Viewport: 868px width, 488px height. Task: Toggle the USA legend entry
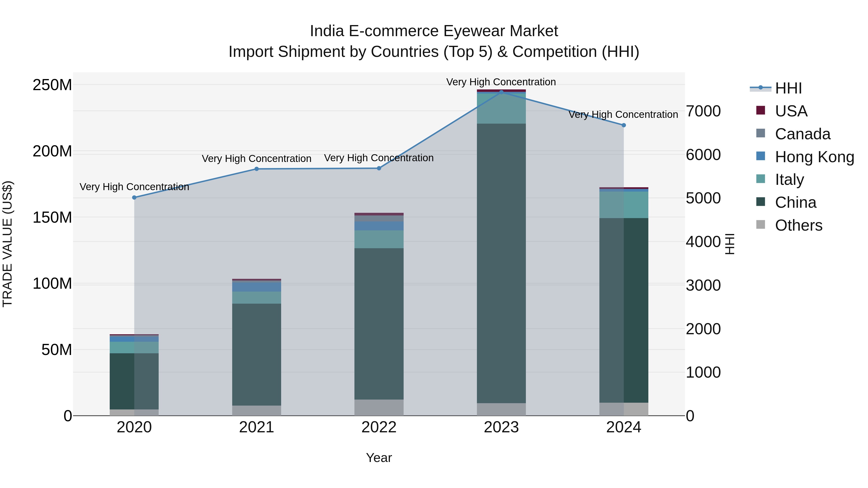pyautogui.click(x=782, y=111)
